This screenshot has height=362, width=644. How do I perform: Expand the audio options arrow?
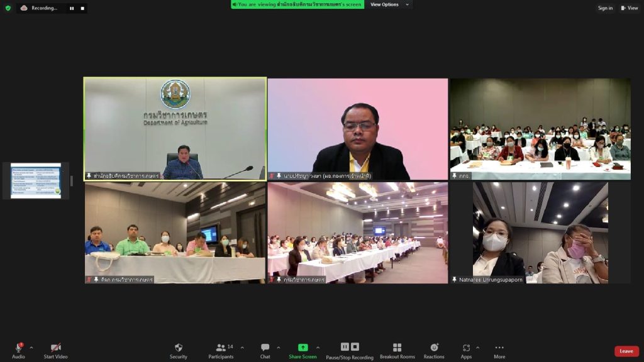point(31,348)
